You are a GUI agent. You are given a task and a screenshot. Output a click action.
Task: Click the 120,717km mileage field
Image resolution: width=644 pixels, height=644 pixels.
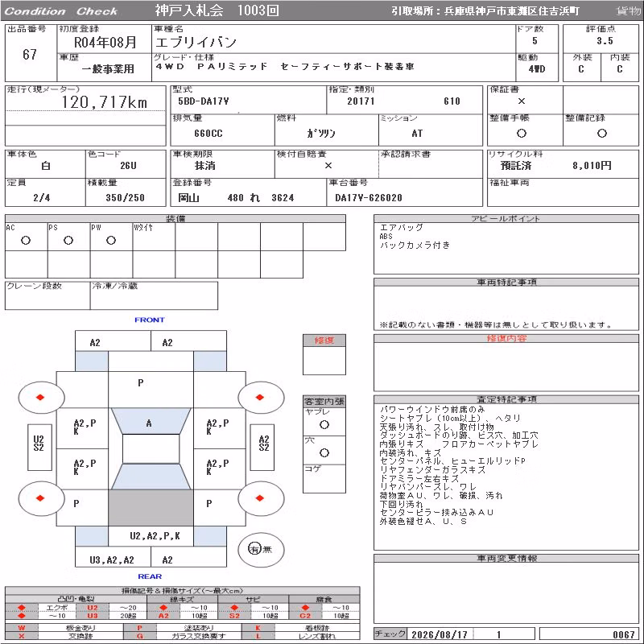tap(85, 102)
